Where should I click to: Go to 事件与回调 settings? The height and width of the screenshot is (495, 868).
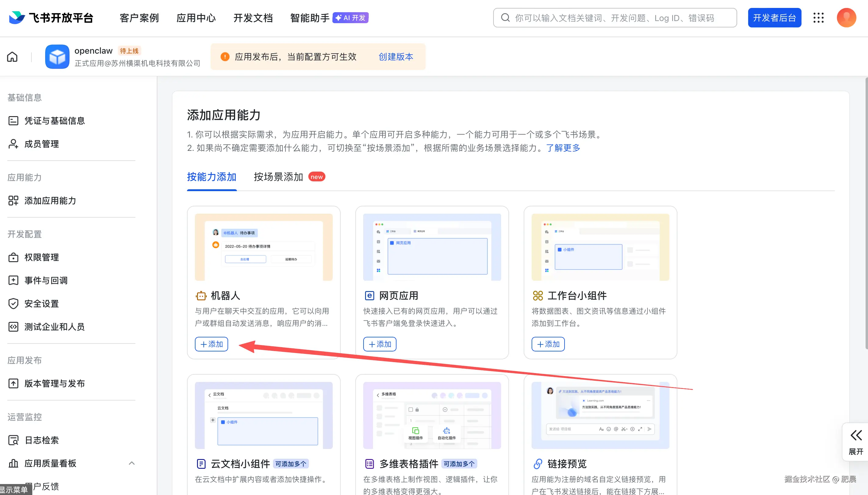(x=46, y=280)
